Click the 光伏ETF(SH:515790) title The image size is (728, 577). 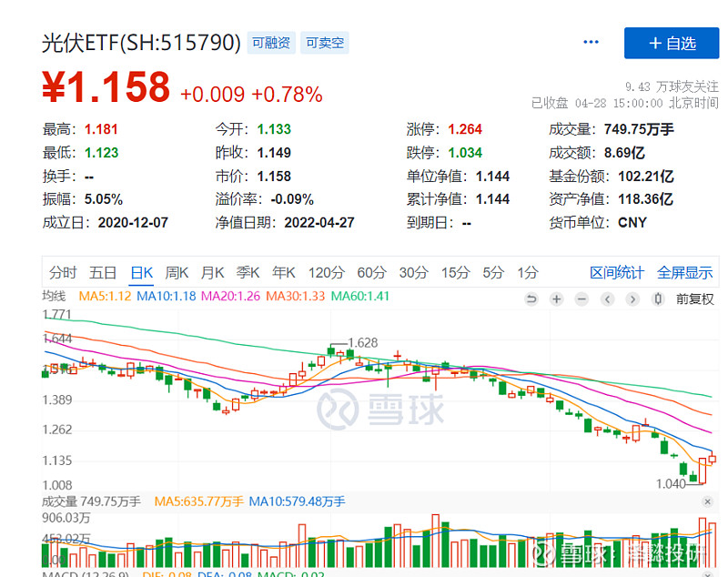142,43
